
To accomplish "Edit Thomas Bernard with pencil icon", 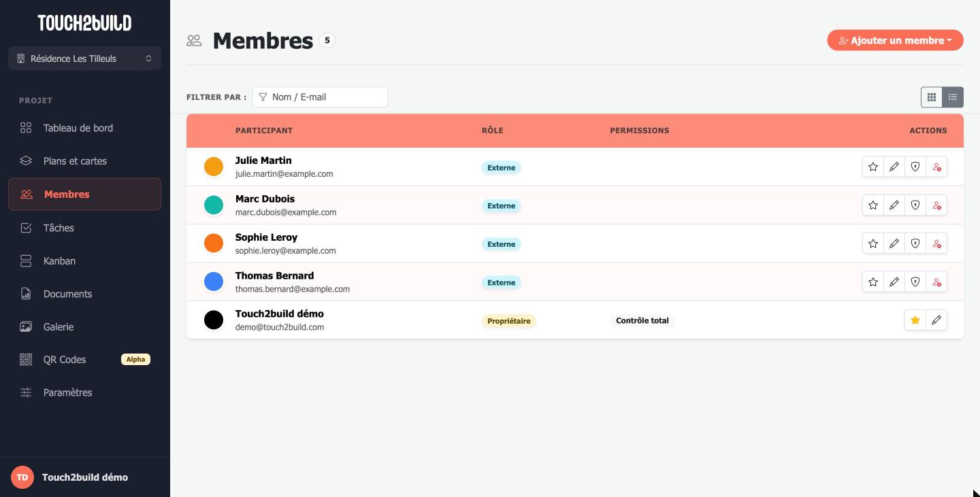I will pyautogui.click(x=894, y=282).
